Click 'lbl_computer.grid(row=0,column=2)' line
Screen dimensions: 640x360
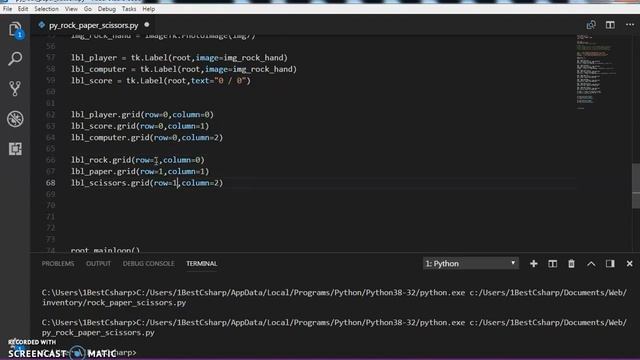(x=147, y=138)
